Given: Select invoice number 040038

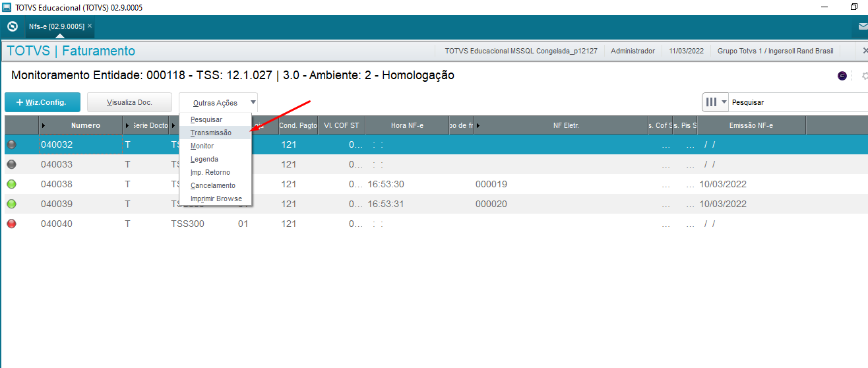Looking at the screenshot, I should tap(57, 184).
